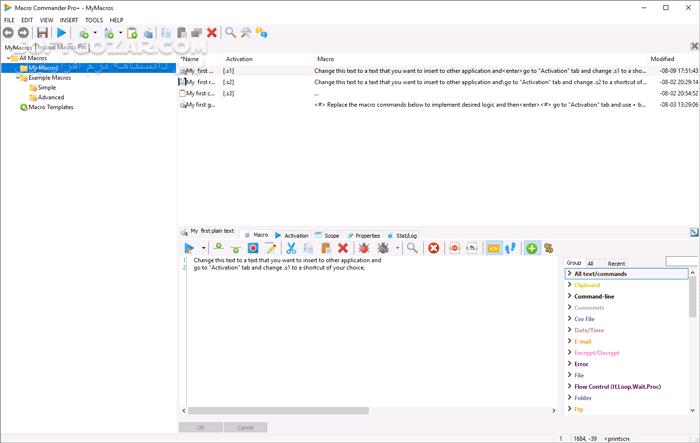Open the TOOLS menu
This screenshot has width=700, height=443.
[94, 20]
